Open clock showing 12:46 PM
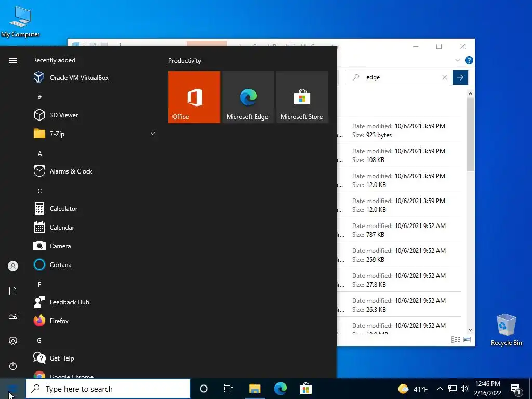 pyautogui.click(x=487, y=389)
